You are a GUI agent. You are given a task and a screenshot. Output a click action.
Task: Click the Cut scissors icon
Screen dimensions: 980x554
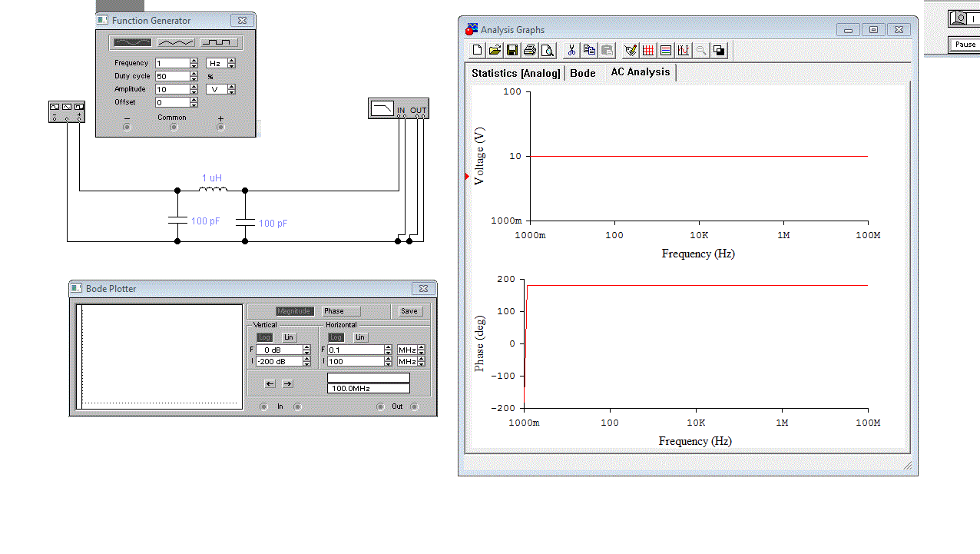(x=571, y=51)
